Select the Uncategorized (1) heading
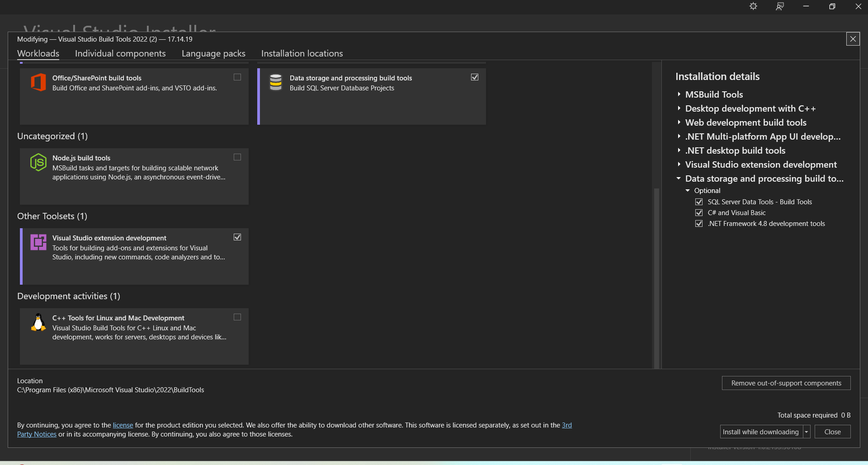Viewport: 868px width, 465px height. 52,136
